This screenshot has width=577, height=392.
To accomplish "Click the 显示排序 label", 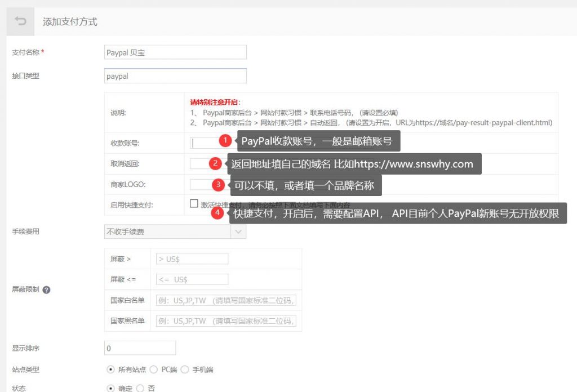I will 25,348.
